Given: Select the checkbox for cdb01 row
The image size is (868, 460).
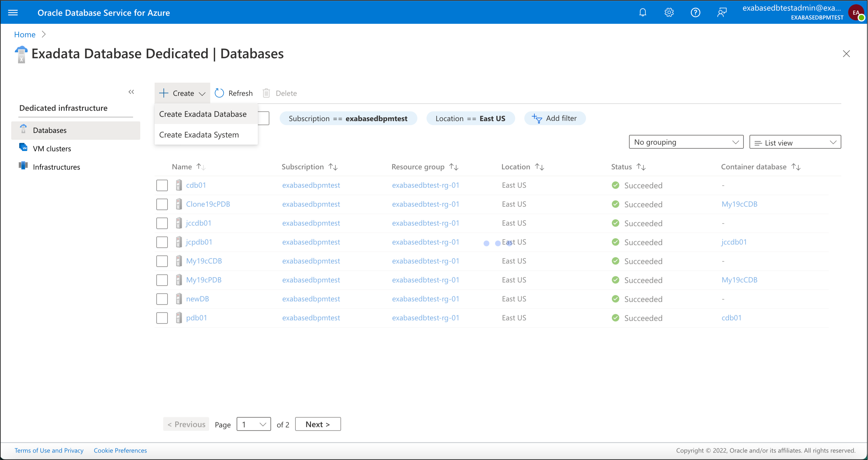Looking at the screenshot, I should click(x=162, y=185).
